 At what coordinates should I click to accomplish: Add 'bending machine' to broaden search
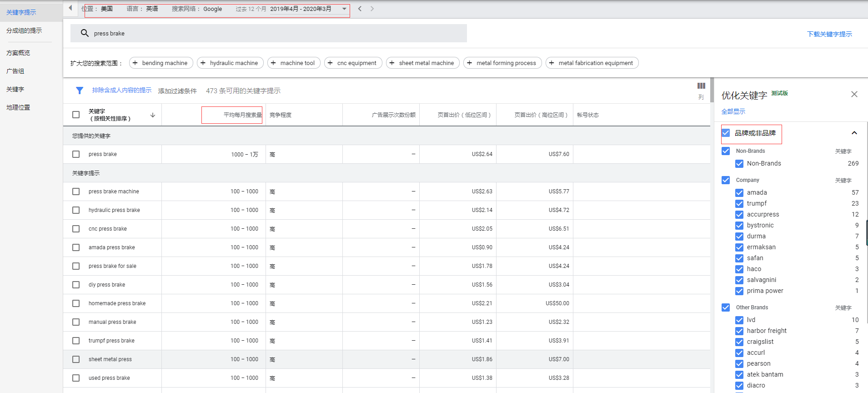coord(161,63)
